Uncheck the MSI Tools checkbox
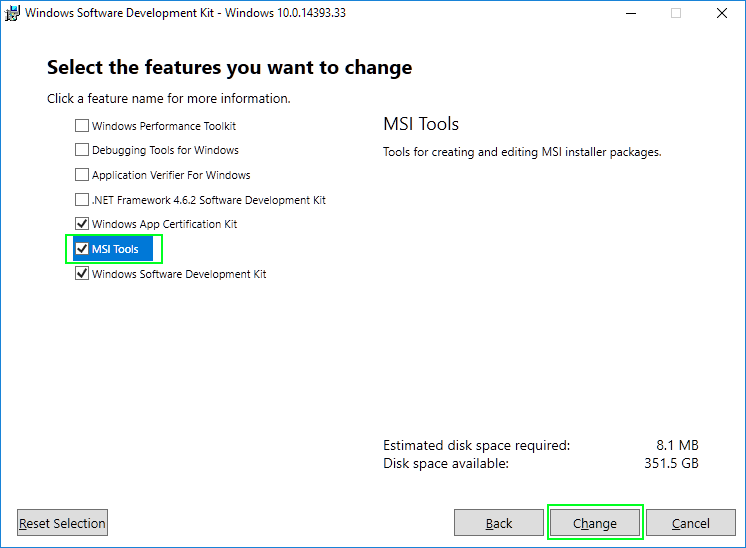Screen dimensions: 746x548 [82, 248]
